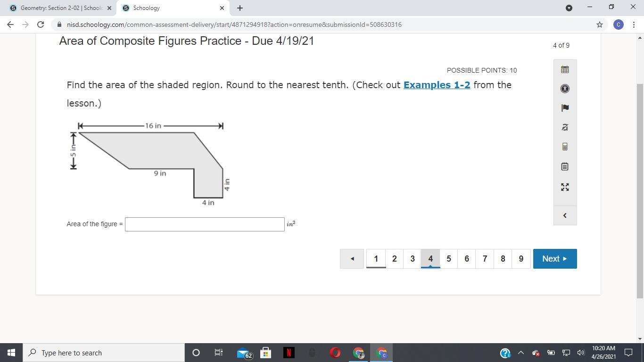Open the Windows Start menu
Image resolution: width=644 pixels, height=362 pixels.
pyautogui.click(x=11, y=353)
